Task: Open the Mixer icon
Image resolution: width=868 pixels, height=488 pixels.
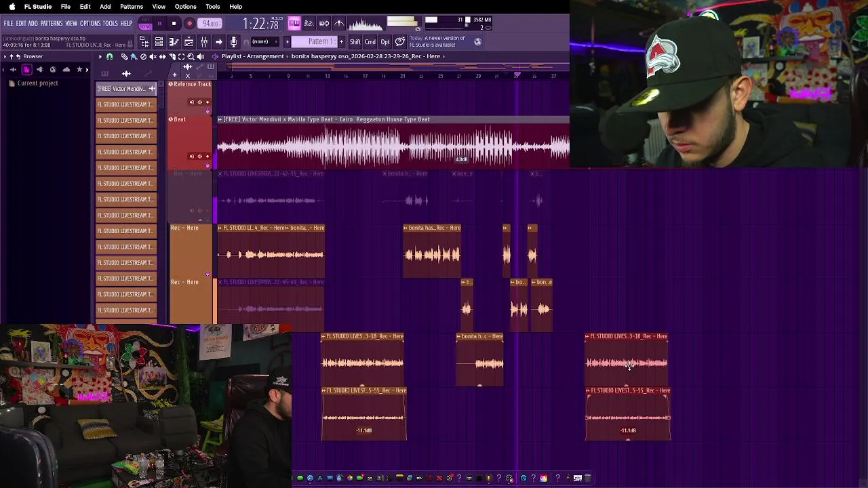Action: coord(204,41)
